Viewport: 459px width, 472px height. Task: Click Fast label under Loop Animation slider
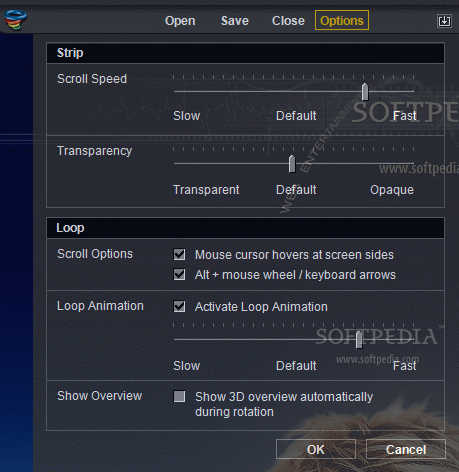(404, 366)
